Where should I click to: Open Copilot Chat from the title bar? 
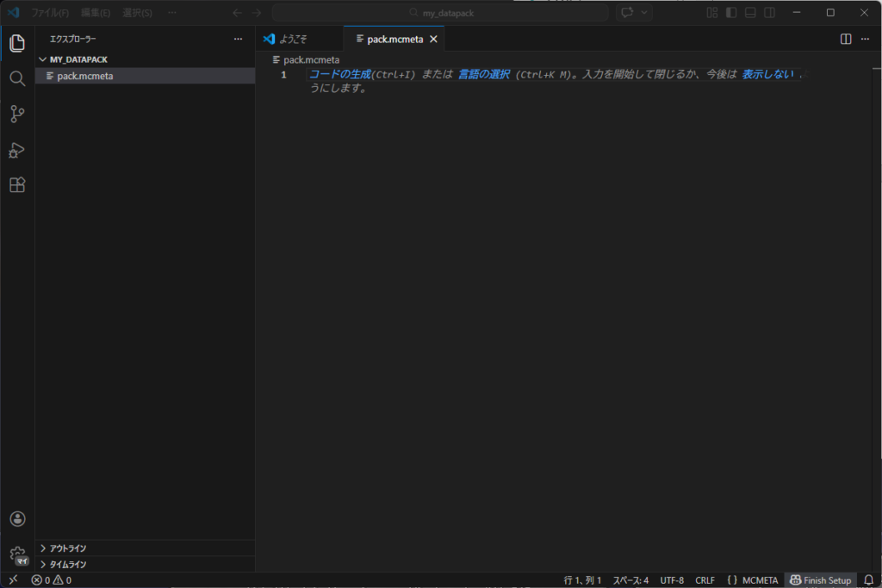point(629,12)
